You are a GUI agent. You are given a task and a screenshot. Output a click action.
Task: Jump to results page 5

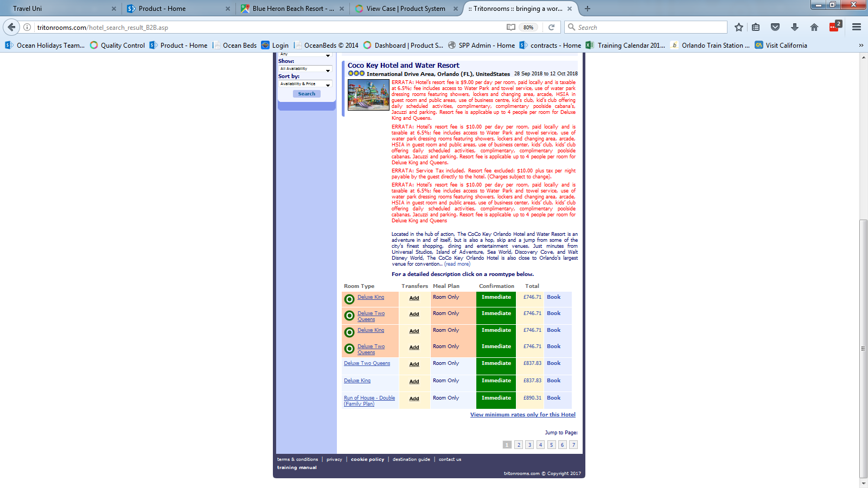(551, 445)
